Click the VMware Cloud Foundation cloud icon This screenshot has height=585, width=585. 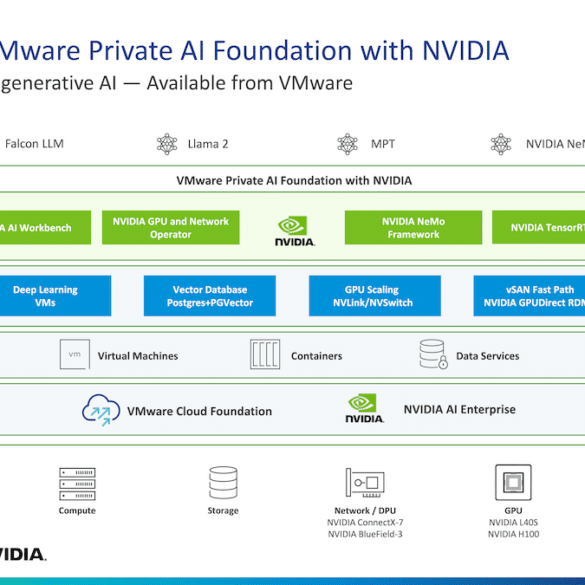[101, 410]
